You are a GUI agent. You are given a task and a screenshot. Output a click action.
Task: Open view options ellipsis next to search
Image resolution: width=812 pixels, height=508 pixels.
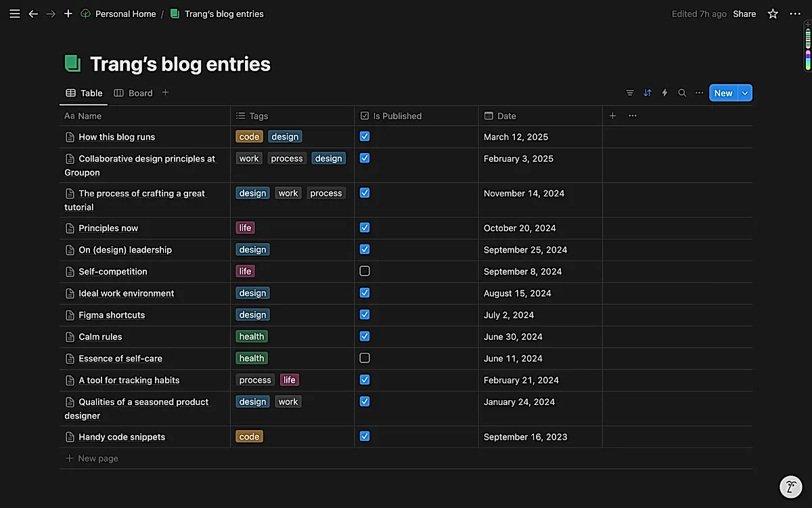[699, 93]
